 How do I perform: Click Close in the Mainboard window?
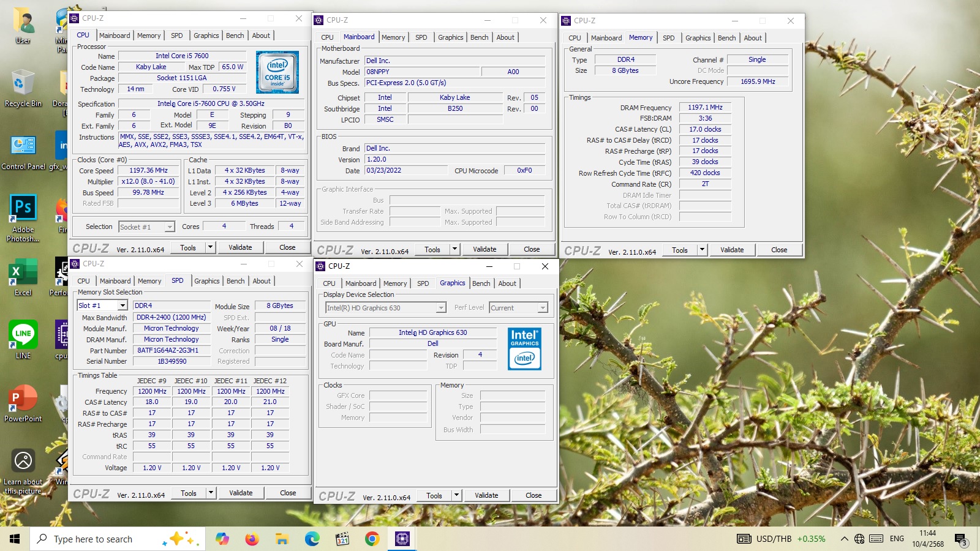[x=532, y=249]
